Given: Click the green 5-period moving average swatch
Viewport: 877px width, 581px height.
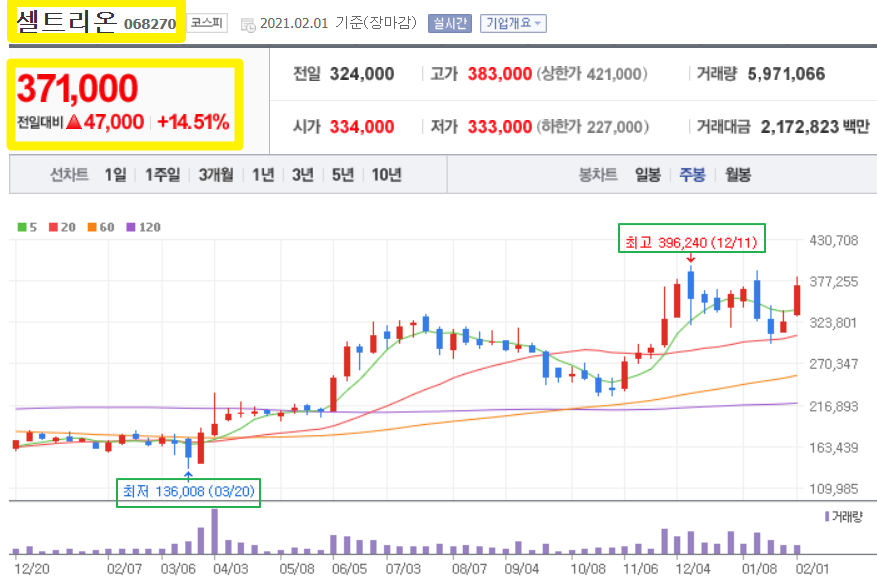Looking at the screenshot, I should click(x=22, y=227).
